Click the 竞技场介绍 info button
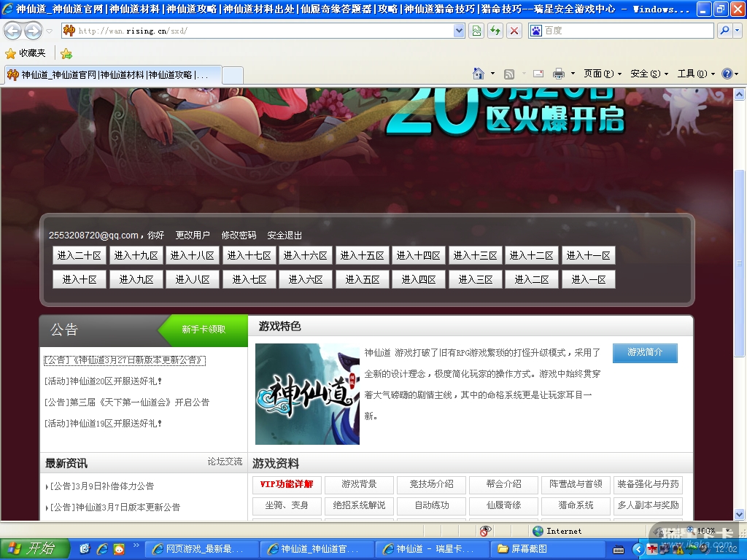The image size is (747, 560). [x=431, y=485]
